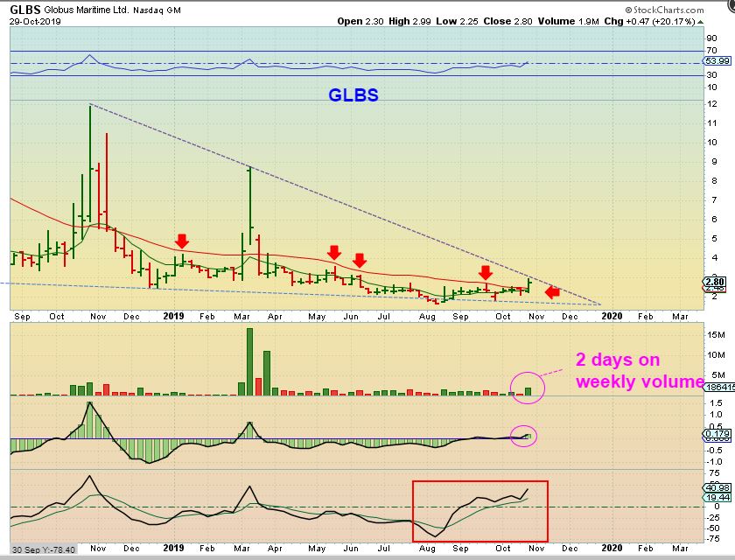
Task: Click the Open 2.30 value
Action: click(360, 22)
